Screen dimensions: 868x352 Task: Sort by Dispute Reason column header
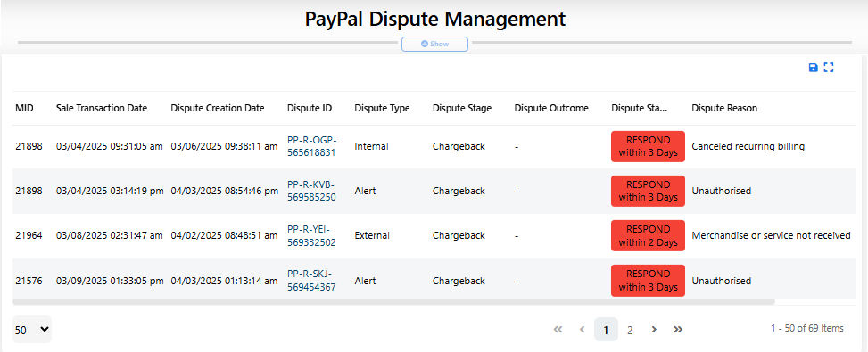pyautogui.click(x=724, y=108)
